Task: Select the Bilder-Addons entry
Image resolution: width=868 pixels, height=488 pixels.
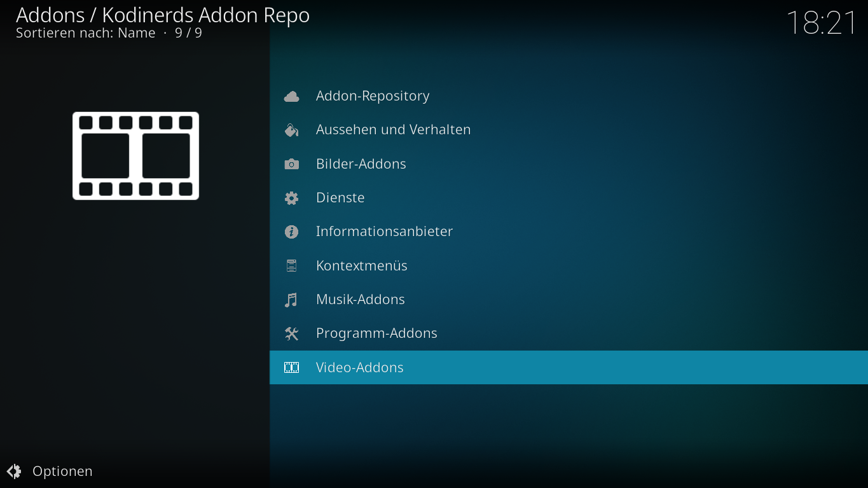Action: [568, 164]
